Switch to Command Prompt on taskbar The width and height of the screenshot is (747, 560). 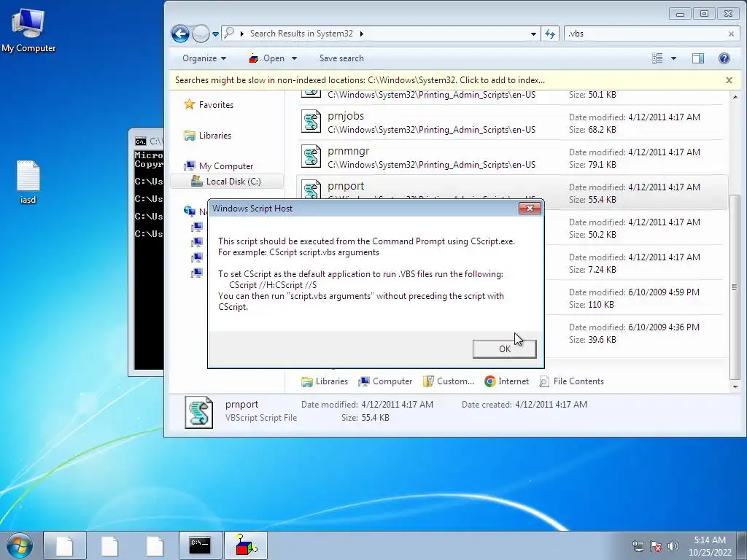pyautogui.click(x=200, y=545)
